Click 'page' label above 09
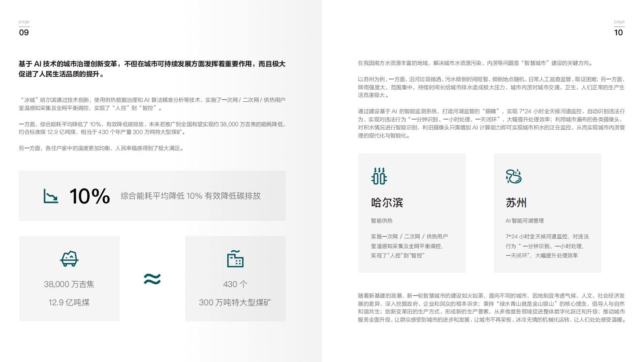The height and width of the screenshot is (362, 644). point(24,22)
